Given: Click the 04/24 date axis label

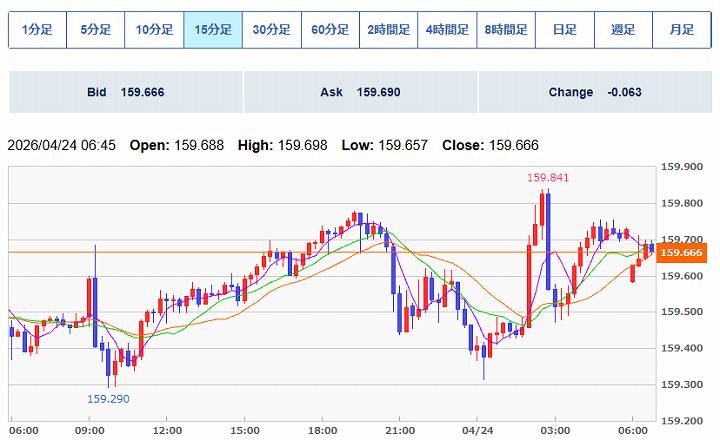Looking at the screenshot, I should click(x=477, y=430).
